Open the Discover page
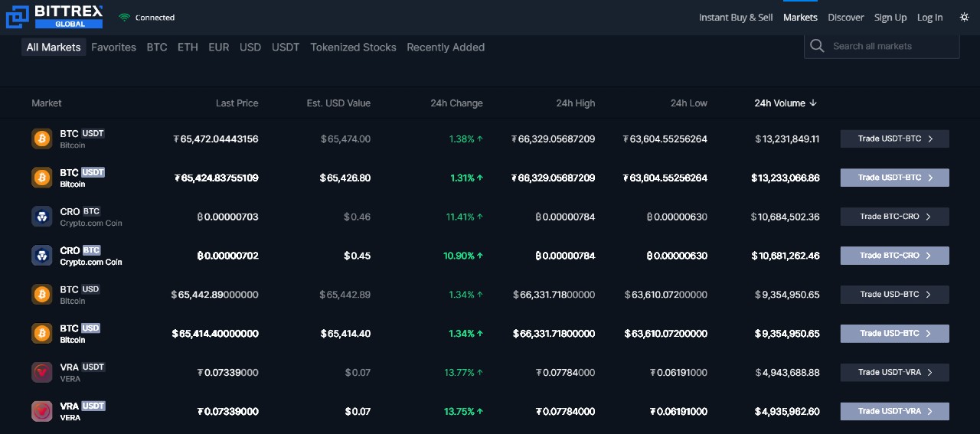The height and width of the screenshot is (434, 980). point(846,17)
